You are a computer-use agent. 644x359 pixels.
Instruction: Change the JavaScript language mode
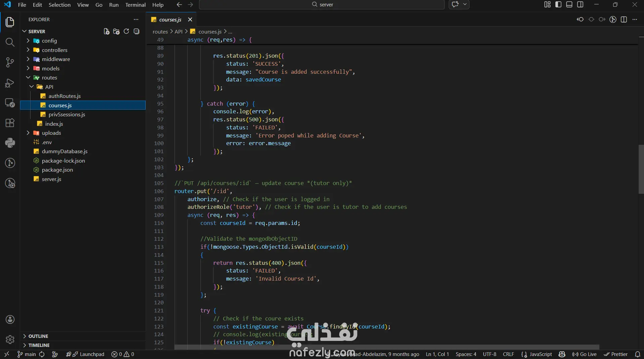[541, 354]
